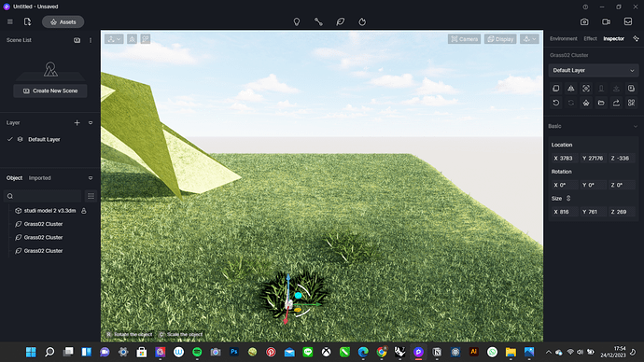Open Spotify from the taskbar
The image size is (644, 362).
[197, 352]
